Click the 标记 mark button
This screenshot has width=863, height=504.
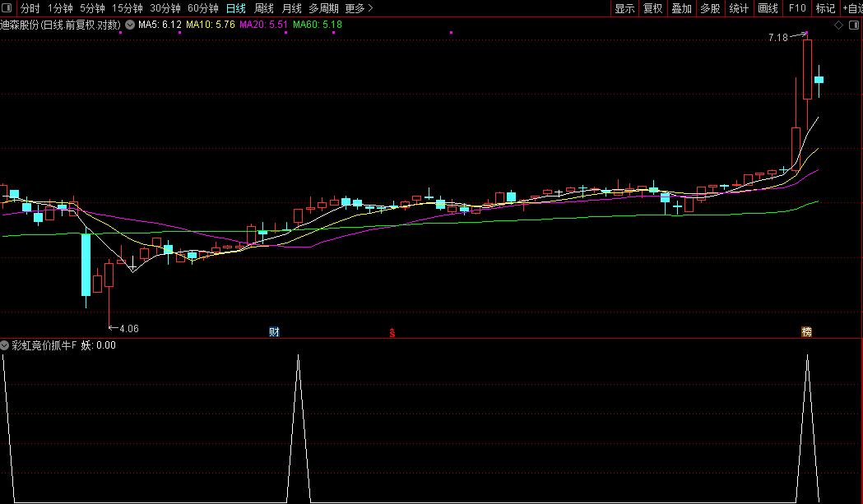825,8
